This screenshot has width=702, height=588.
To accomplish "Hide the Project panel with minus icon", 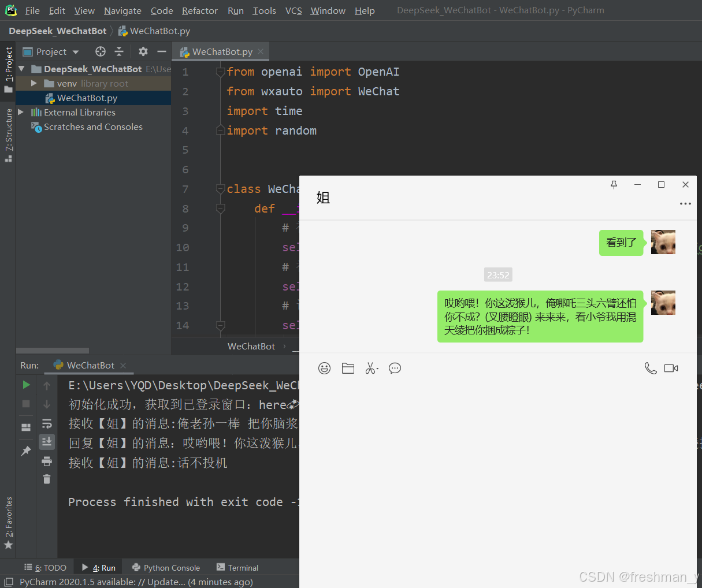I will [162, 51].
